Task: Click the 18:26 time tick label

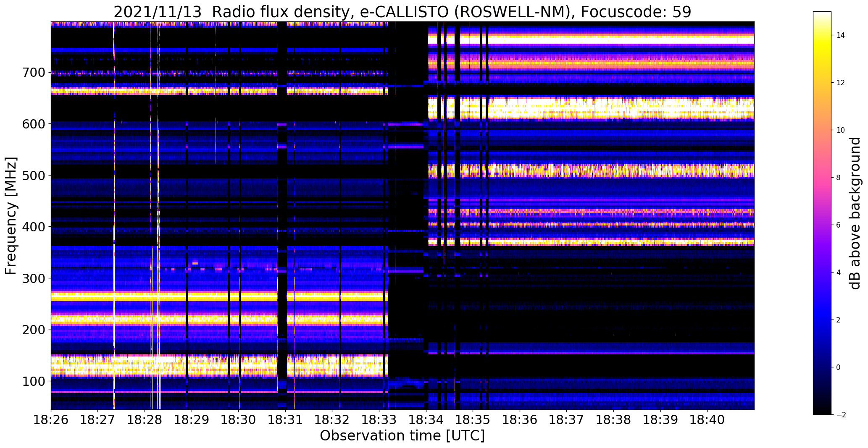Action: pos(51,420)
